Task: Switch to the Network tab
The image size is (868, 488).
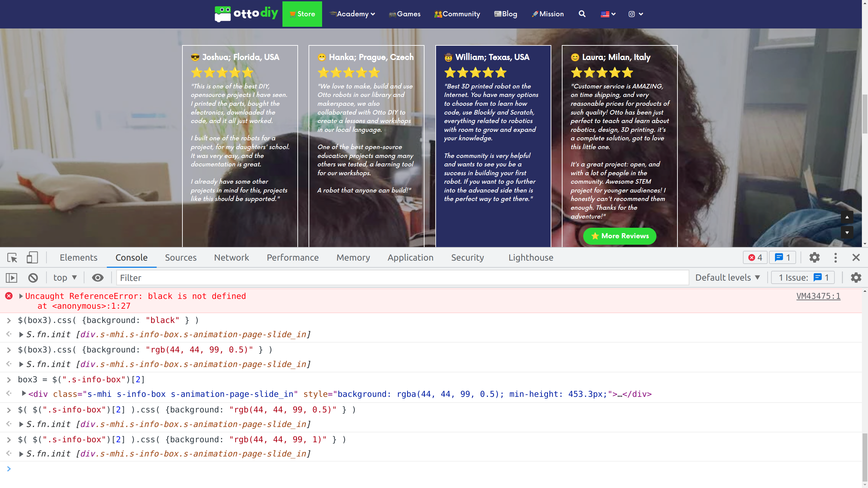Action: (232, 258)
